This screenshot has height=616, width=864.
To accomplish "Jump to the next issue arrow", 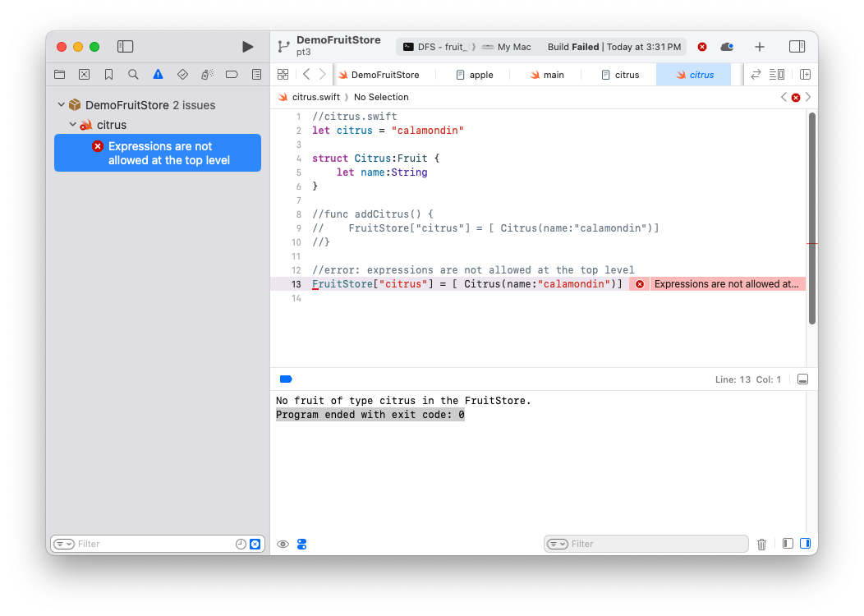I will click(x=808, y=97).
